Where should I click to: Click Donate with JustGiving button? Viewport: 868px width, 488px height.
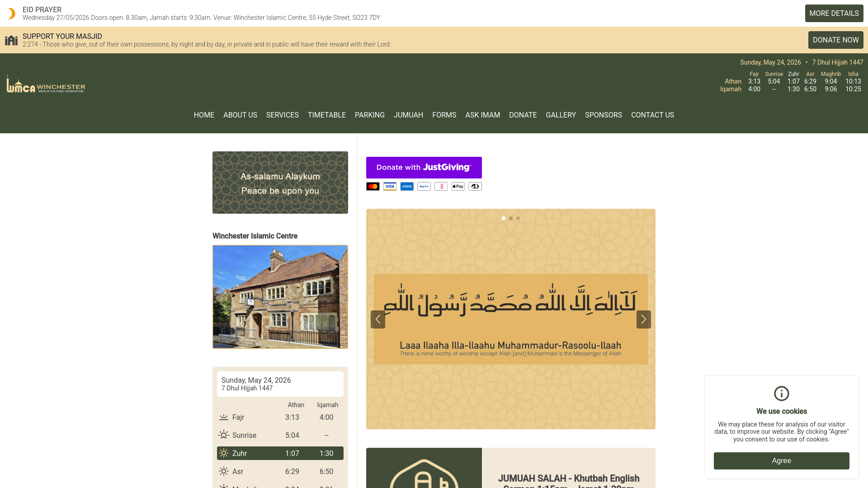pyautogui.click(x=424, y=168)
